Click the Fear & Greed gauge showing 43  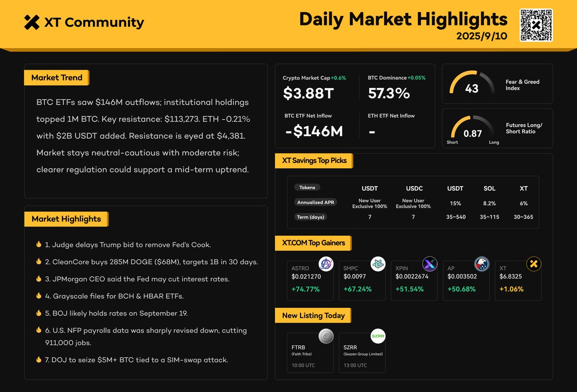point(472,83)
